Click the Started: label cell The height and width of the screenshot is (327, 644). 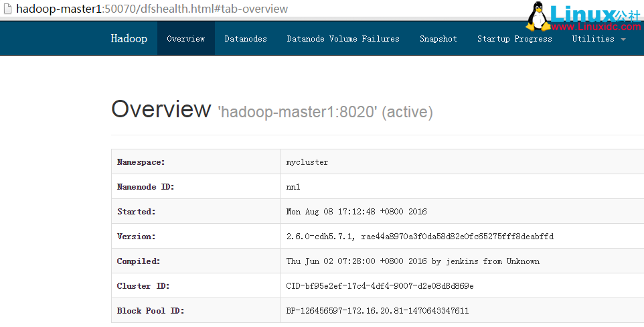coord(196,212)
